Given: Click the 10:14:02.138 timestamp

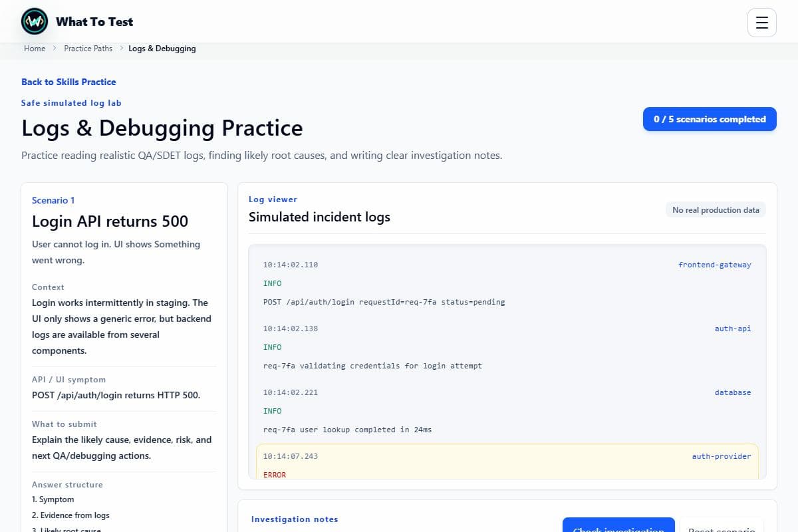Looking at the screenshot, I should pyautogui.click(x=291, y=329).
